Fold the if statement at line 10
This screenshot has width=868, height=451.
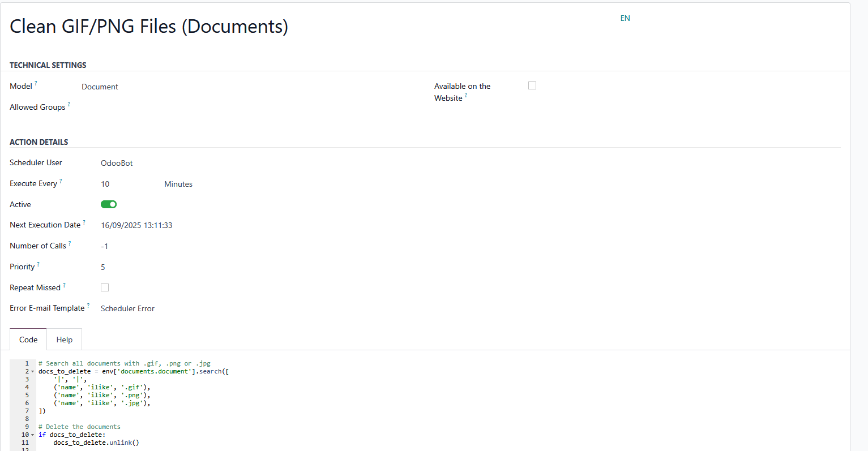pos(32,435)
